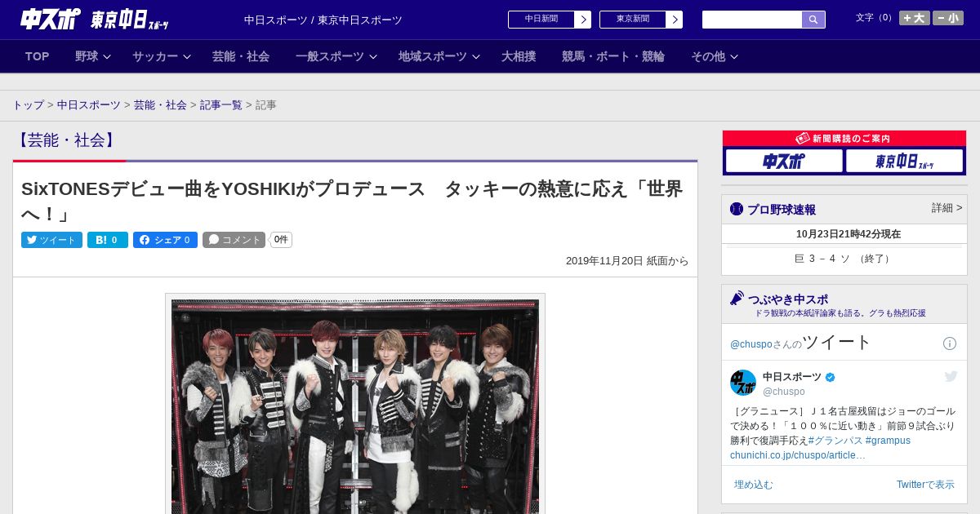This screenshot has height=514, width=980.
Task: Open Twitter widget info icon
Action: [950, 343]
